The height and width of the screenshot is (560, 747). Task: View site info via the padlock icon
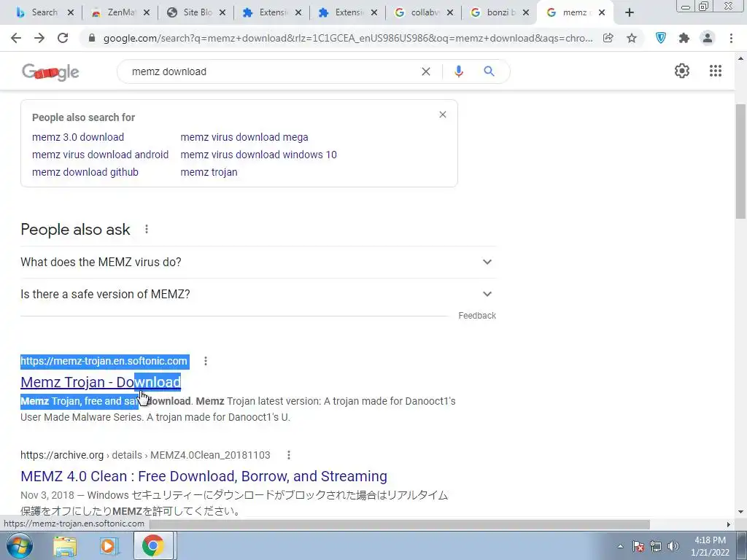coord(92,38)
